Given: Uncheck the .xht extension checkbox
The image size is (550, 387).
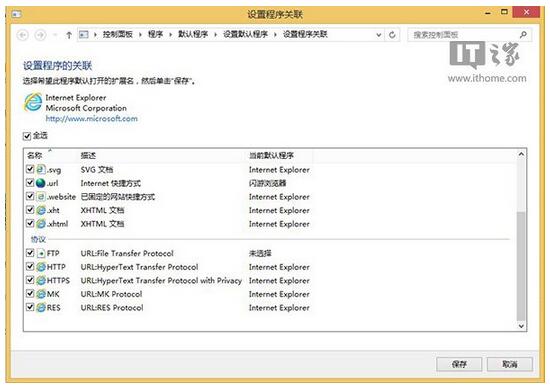Looking at the screenshot, I should click(x=30, y=210).
